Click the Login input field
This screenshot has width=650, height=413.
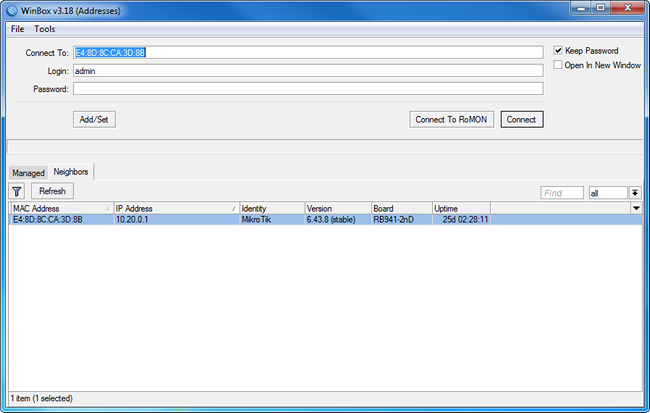[308, 70]
